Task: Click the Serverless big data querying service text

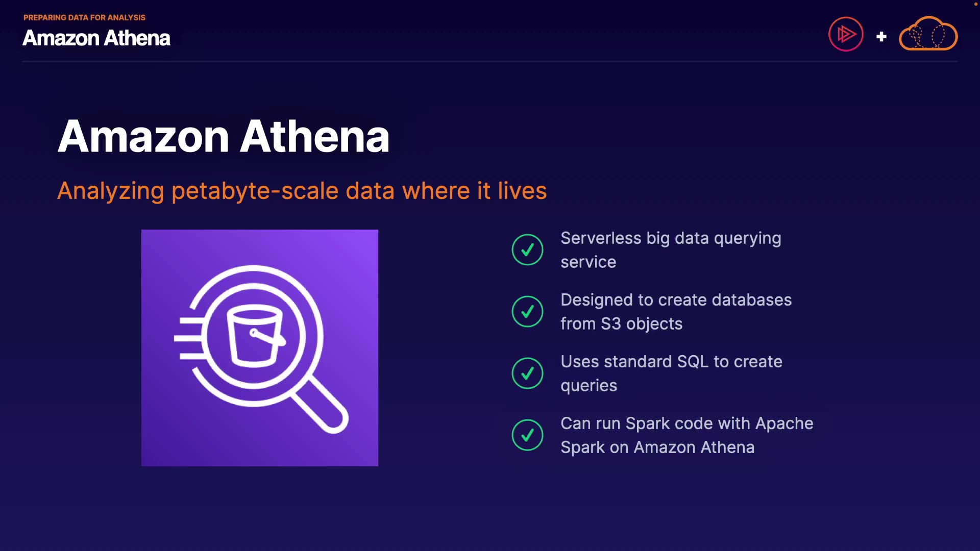Action: click(670, 250)
